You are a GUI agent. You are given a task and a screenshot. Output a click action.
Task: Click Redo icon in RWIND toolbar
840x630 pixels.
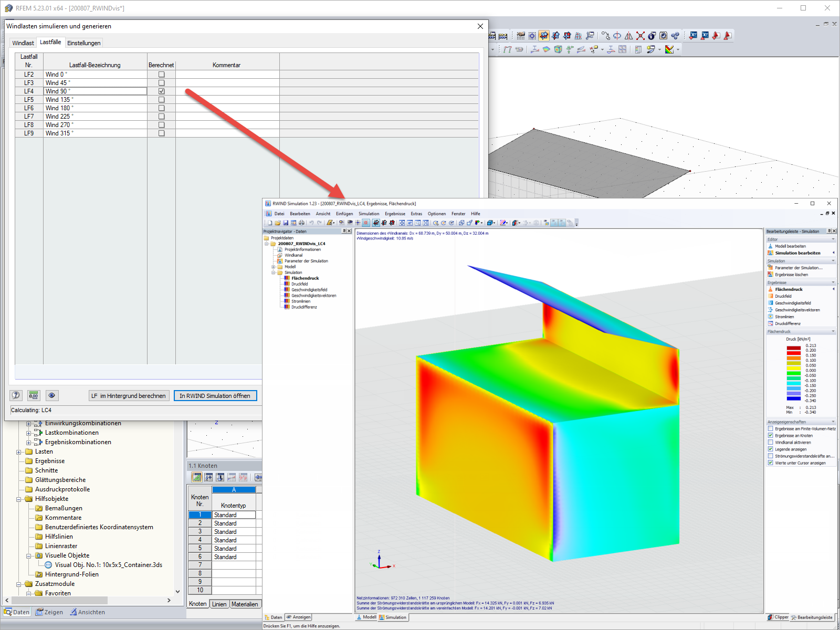[319, 223]
